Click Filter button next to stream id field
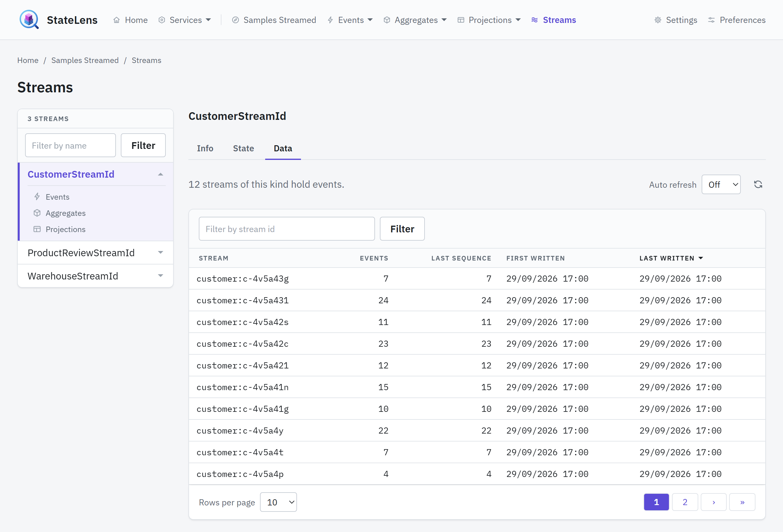Viewport: 783px width, 532px height. 402,229
